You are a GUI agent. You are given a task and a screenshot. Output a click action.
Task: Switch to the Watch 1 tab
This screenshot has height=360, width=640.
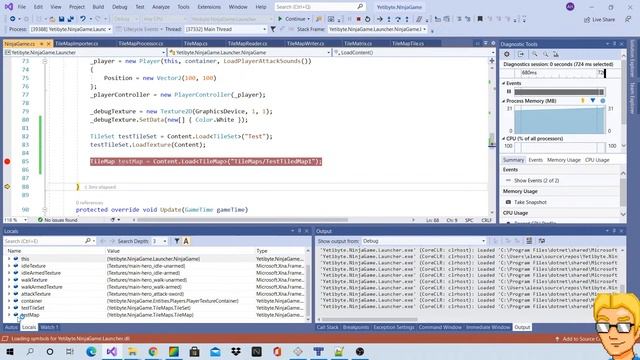tap(49, 327)
